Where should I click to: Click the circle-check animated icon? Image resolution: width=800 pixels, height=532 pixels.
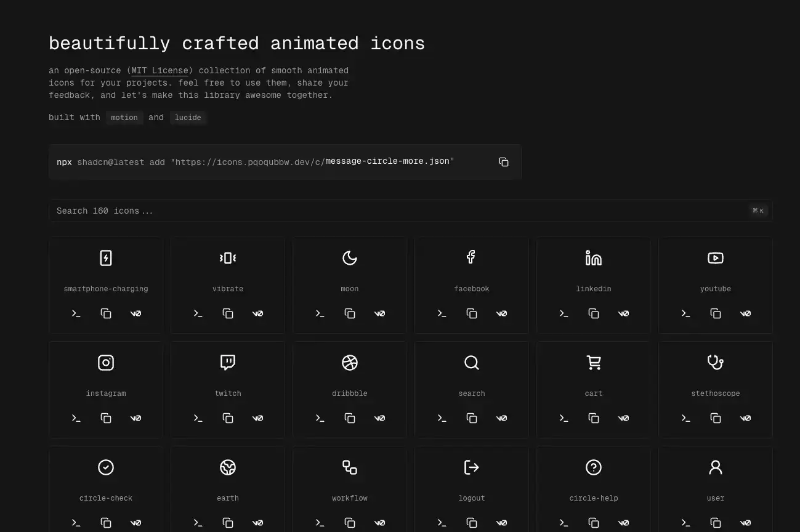106,467
